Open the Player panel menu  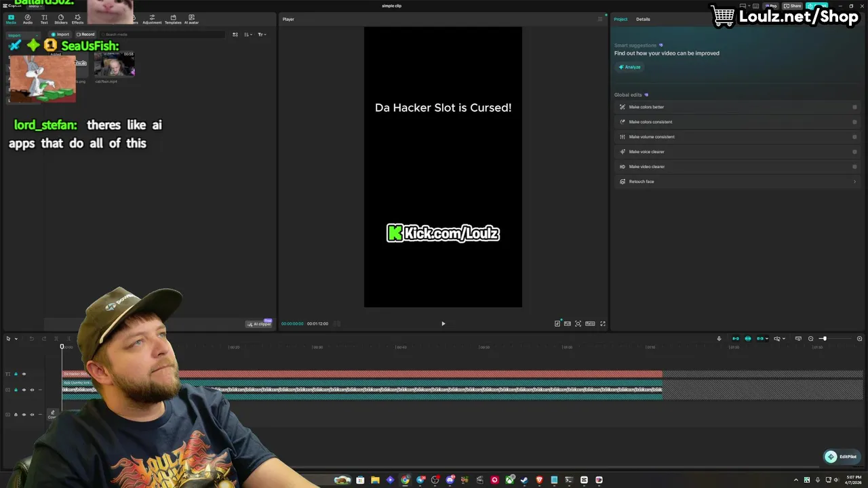coord(599,19)
